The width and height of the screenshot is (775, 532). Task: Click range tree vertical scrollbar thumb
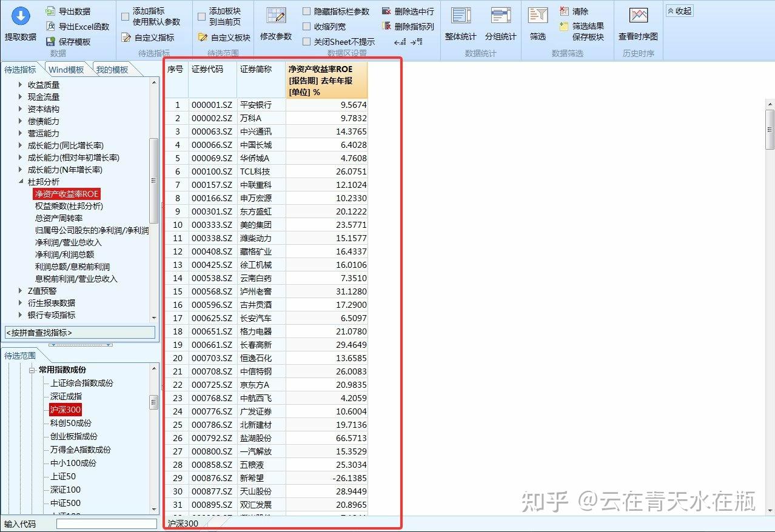click(153, 402)
